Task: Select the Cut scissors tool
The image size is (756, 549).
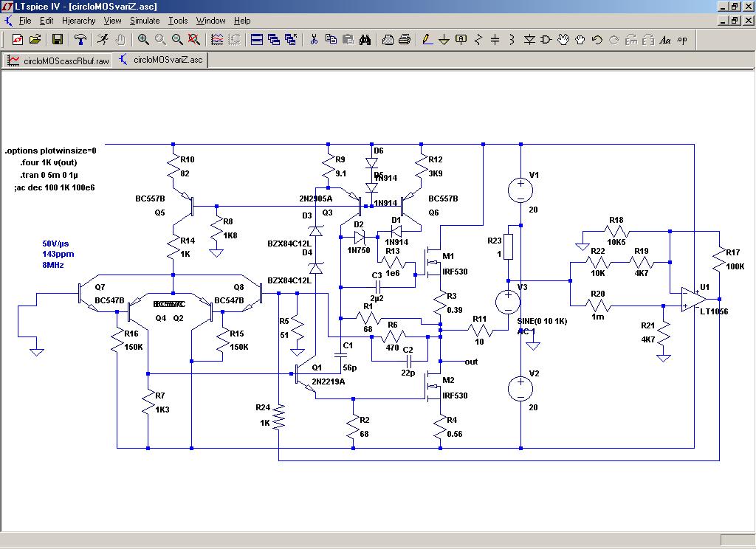Action: pos(314,40)
